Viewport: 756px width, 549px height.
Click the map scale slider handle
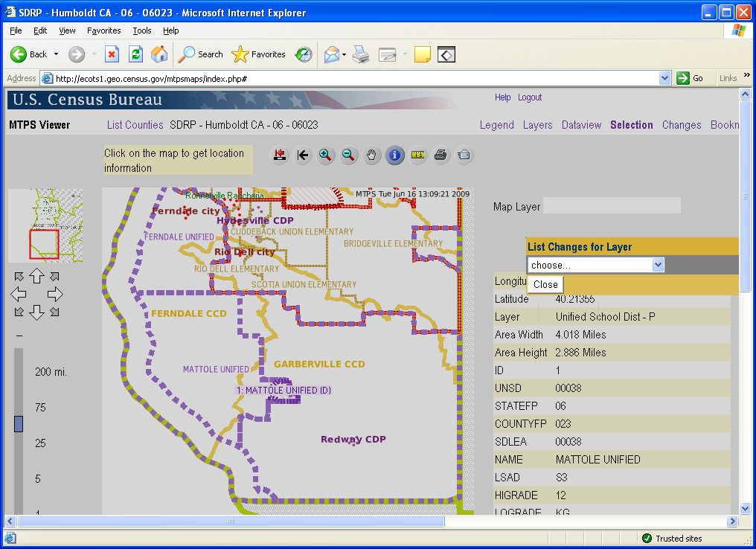19,423
